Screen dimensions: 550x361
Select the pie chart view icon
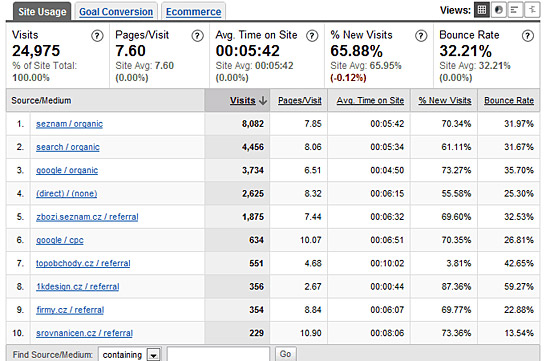click(498, 10)
